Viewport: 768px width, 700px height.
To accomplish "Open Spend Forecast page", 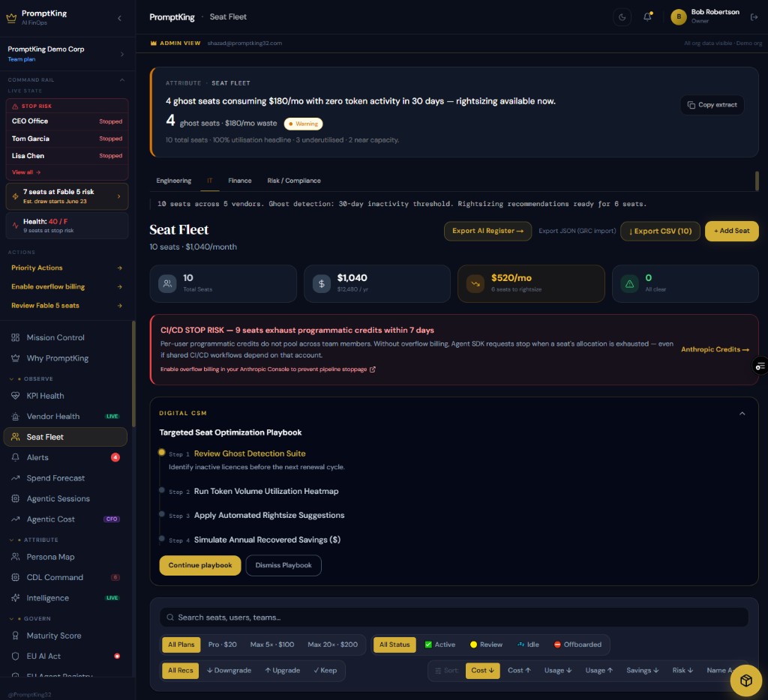I will point(65,477).
